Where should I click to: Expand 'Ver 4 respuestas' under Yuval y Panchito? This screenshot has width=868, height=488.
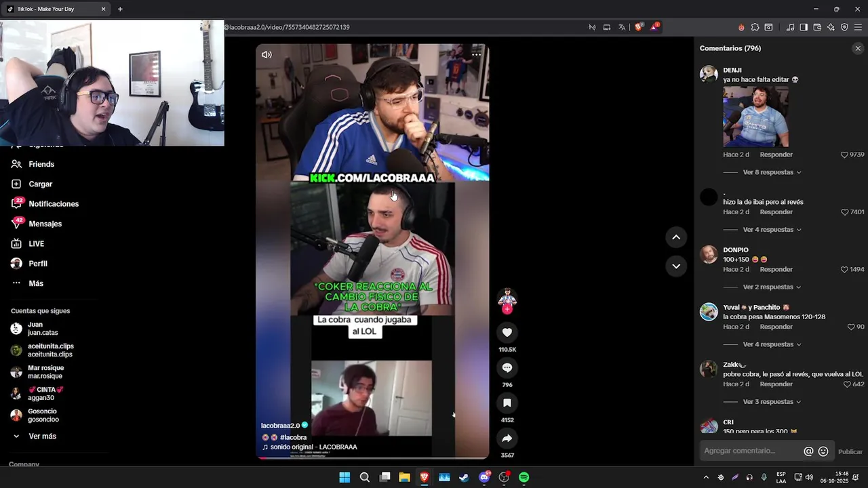click(772, 344)
